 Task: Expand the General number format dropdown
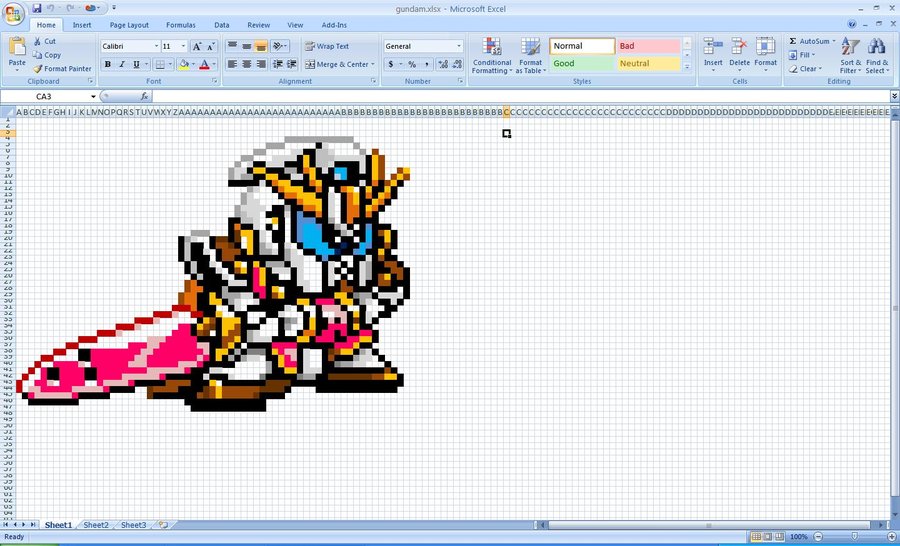click(459, 46)
